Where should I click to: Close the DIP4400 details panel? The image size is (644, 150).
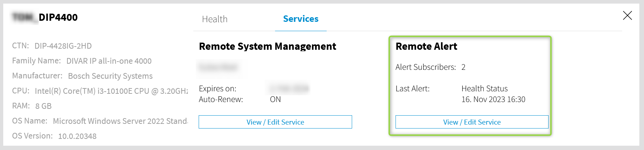click(x=627, y=15)
